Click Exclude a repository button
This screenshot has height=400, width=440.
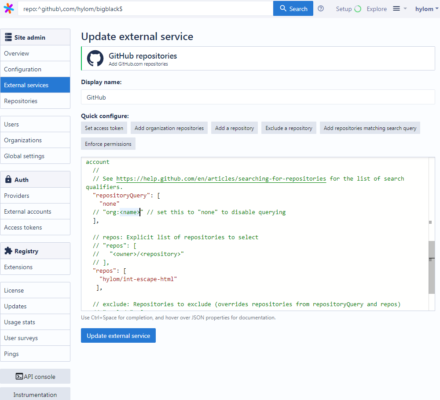point(289,128)
